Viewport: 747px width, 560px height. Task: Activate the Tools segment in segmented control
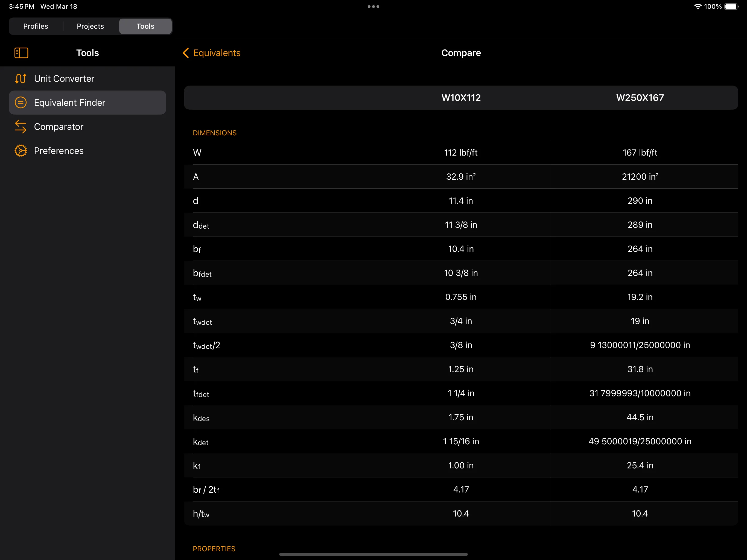[x=145, y=26]
